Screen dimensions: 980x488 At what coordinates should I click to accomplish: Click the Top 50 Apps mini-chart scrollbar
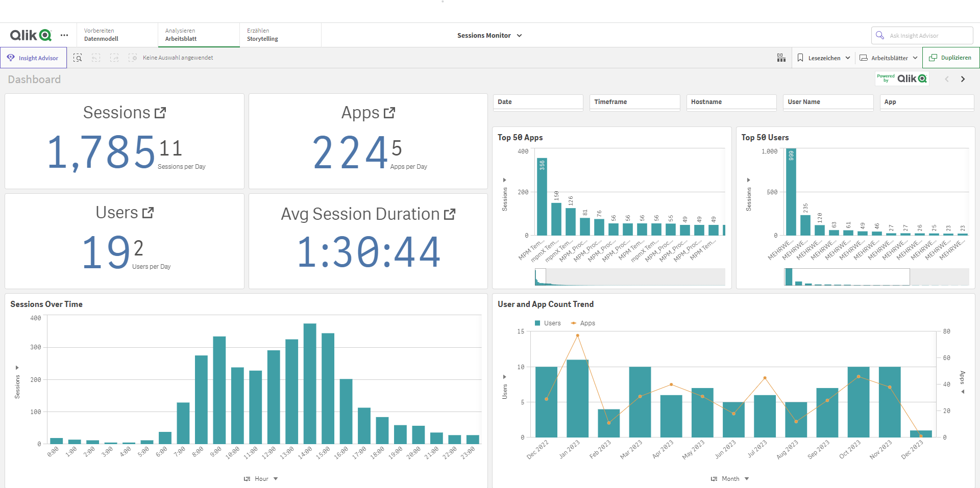pos(630,277)
